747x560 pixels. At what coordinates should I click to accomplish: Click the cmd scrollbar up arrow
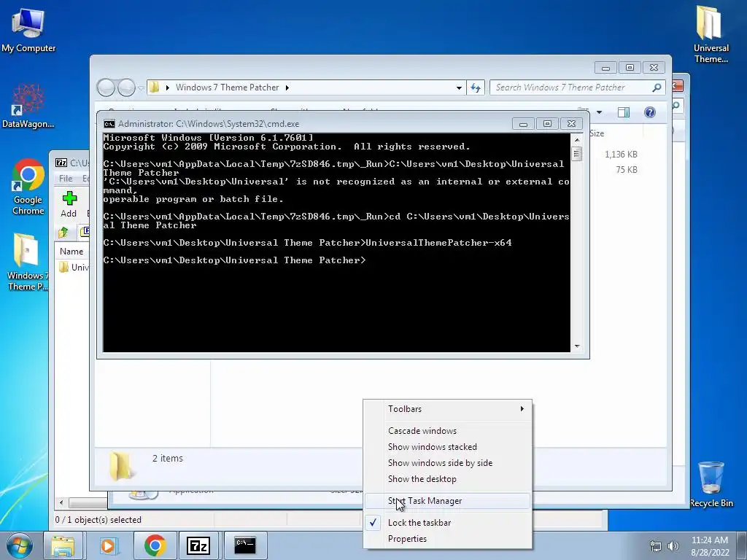click(x=577, y=140)
